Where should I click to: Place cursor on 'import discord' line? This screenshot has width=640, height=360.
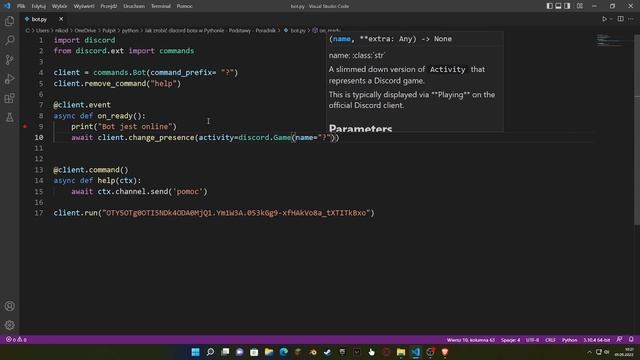[x=84, y=40]
